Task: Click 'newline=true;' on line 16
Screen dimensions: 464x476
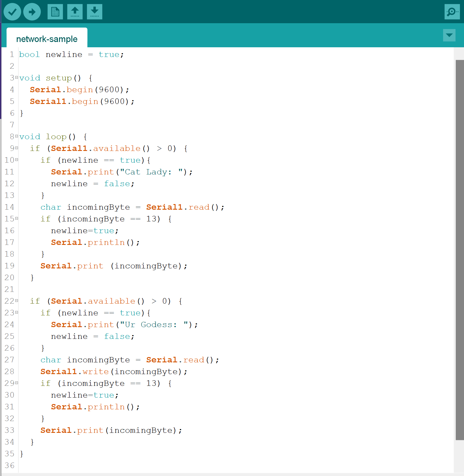Action: pyautogui.click(x=85, y=231)
